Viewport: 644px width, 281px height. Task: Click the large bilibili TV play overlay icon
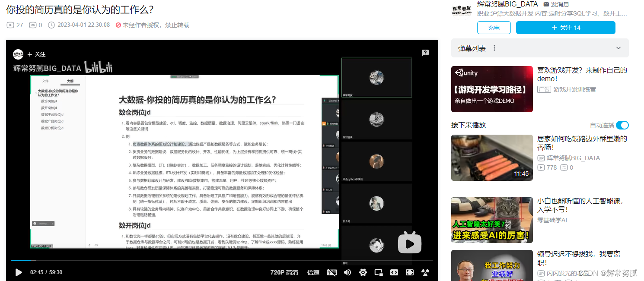(x=409, y=242)
